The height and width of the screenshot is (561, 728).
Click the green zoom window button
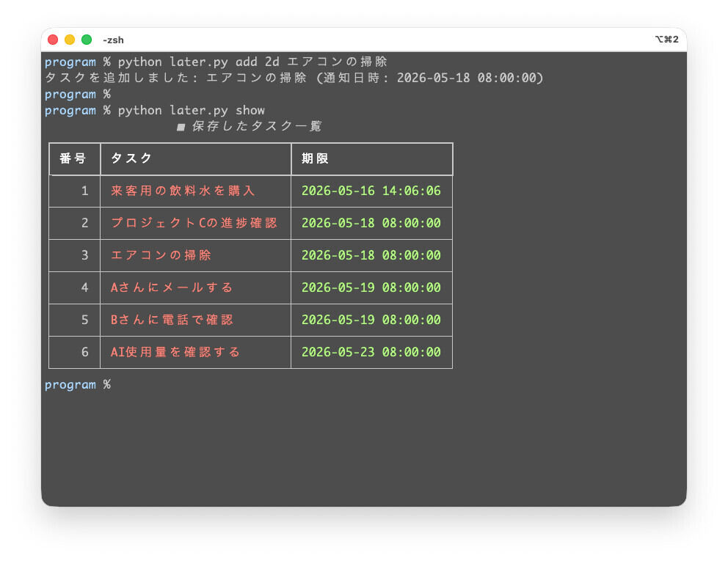click(87, 40)
